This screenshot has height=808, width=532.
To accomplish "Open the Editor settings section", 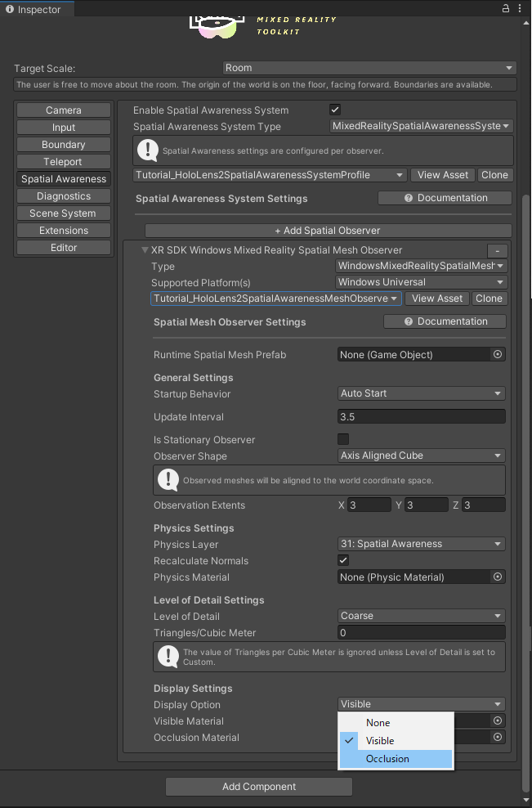I will (x=64, y=248).
